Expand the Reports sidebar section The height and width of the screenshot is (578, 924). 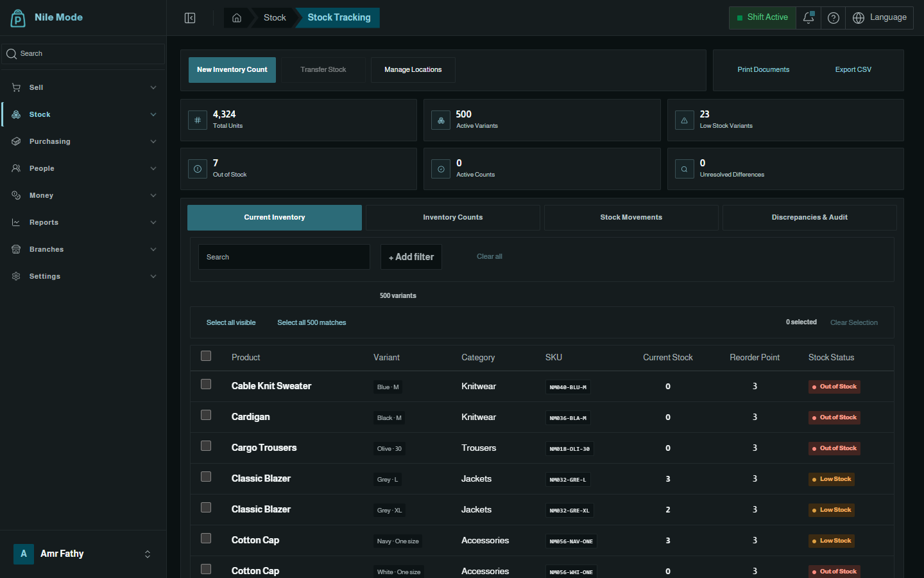point(83,222)
